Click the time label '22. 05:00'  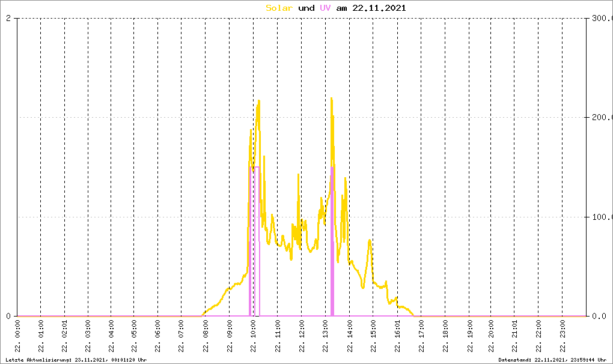pyautogui.click(x=134, y=336)
